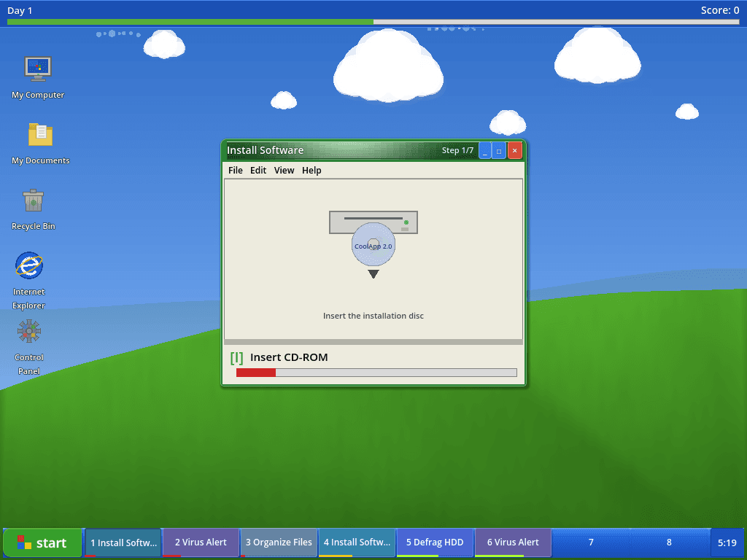Open My Computer
Screen dimensions: 747x560
[x=36, y=69]
